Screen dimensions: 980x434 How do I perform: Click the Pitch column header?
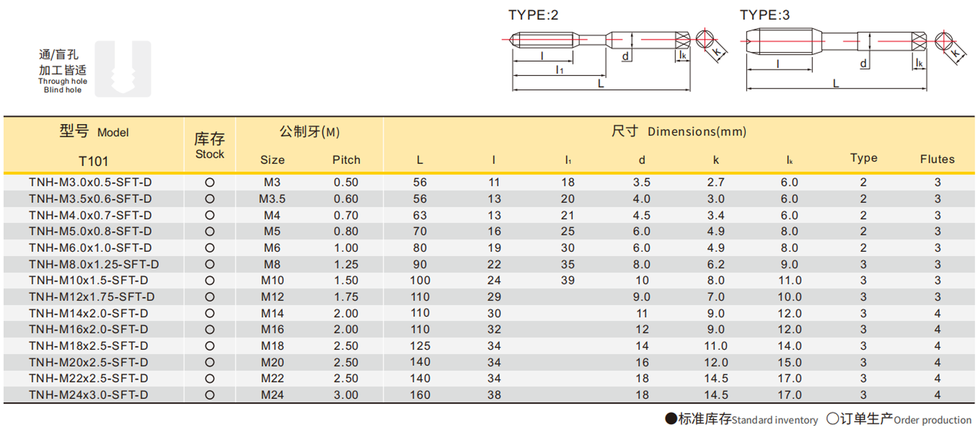click(x=346, y=160)
